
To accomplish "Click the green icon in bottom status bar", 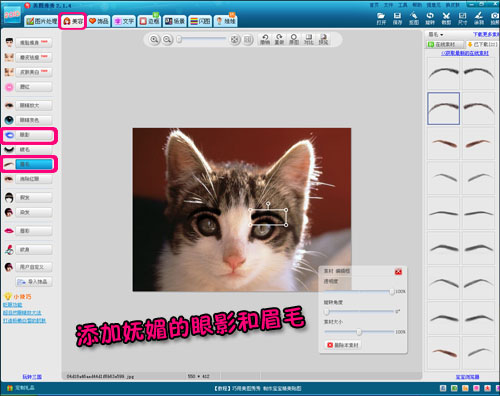I will pos(454,388).
